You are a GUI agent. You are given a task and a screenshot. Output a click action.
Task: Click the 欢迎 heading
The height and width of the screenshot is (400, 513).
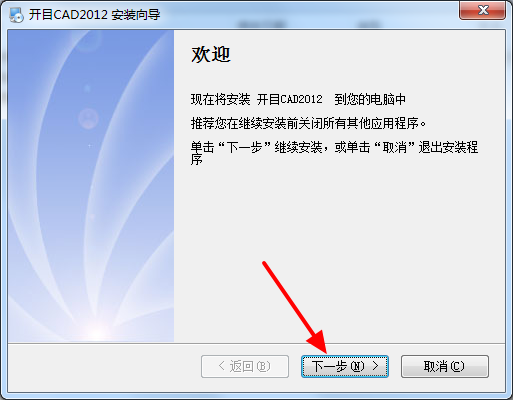211,54
